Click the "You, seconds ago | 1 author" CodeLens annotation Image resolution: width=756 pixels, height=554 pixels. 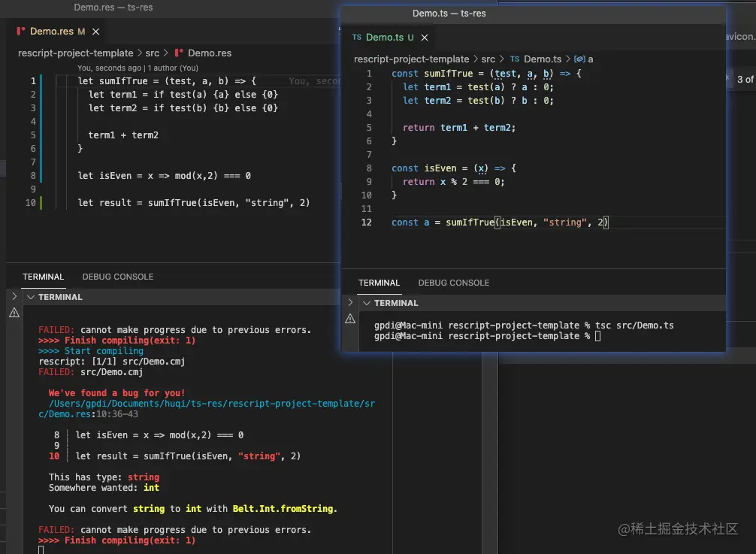point(137,67)
